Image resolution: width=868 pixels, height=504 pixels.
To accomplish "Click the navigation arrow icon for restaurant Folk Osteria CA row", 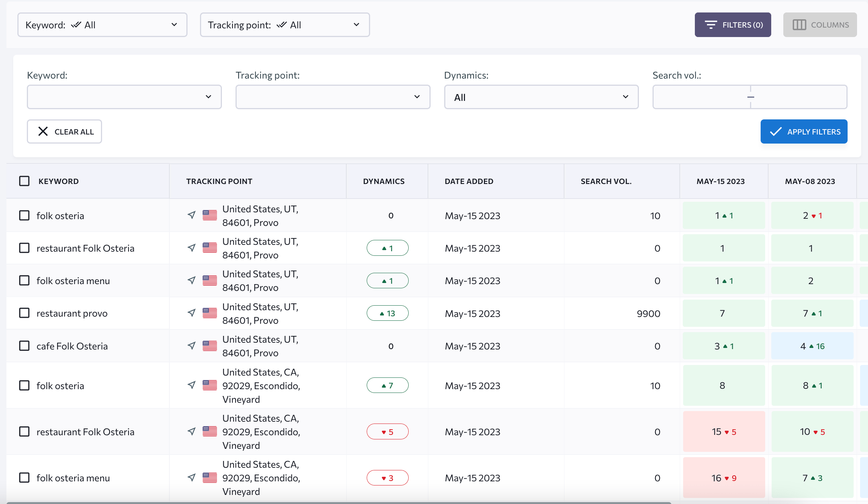I will (x=192, y=431).
